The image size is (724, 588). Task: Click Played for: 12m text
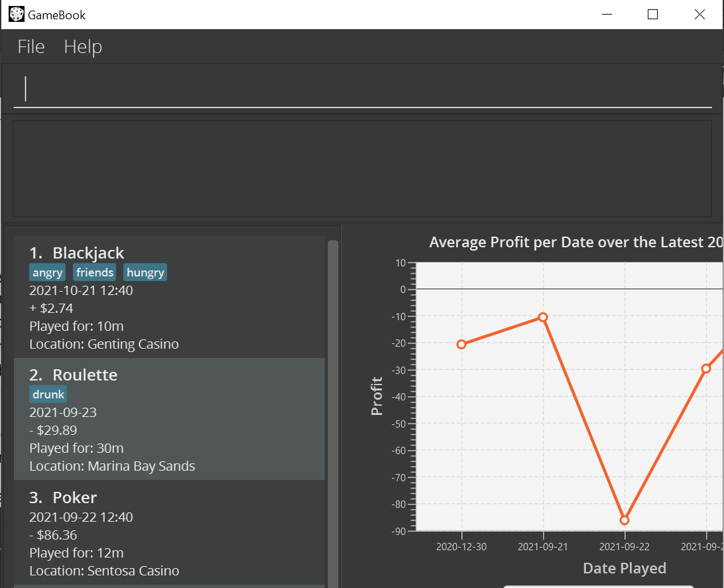pos(77,553)
